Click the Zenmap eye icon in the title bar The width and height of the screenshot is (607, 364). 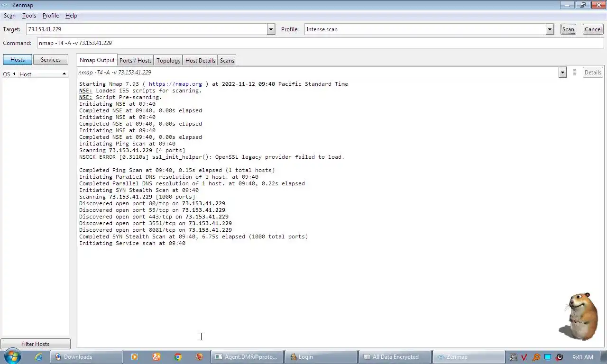(5, 5)
